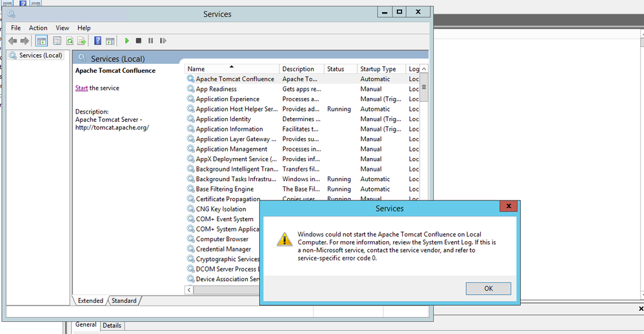Click OK in the Services error dialog
644x334 pixels.
click(x=488, y=288)
